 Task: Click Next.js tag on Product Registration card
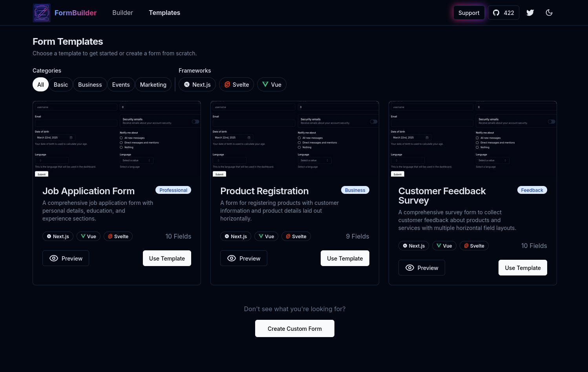(x=236, y=236)
